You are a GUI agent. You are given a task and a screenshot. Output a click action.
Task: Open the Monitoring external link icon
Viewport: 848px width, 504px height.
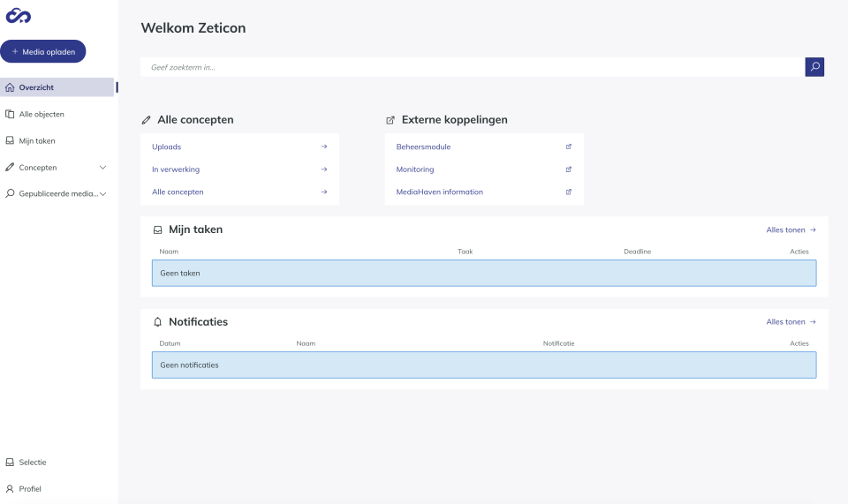coord(568,169)
